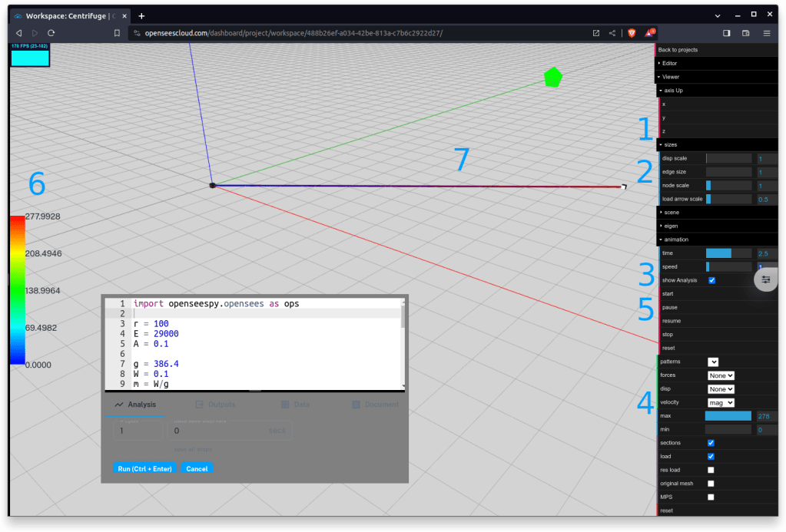The width and height of the screenshot is (786, 532).
Task: Select the Analysis tab
Action: coord(135,405)
